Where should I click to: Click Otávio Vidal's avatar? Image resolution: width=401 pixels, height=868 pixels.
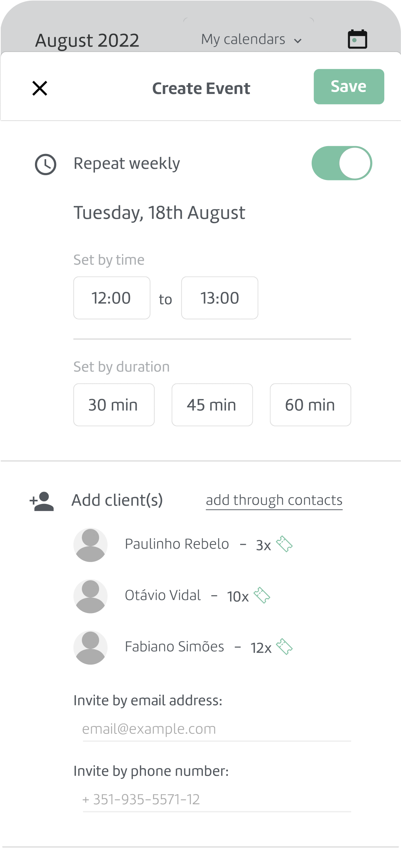click(x=90, y=596)
